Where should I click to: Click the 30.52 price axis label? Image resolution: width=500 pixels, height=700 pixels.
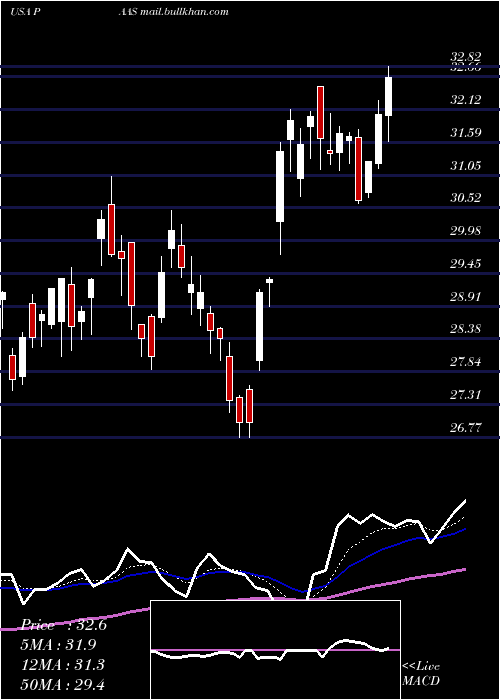(x=466, y=198)
